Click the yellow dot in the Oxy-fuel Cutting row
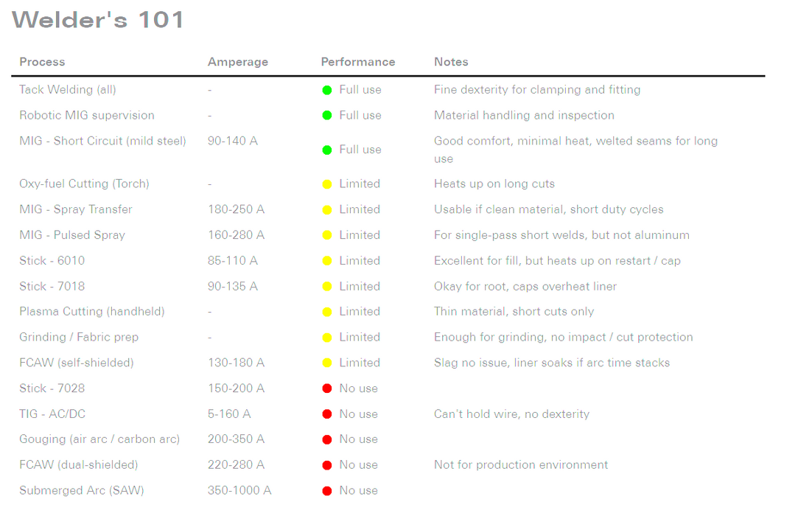This screenshot has width=812, height=516. pos(327,184)
